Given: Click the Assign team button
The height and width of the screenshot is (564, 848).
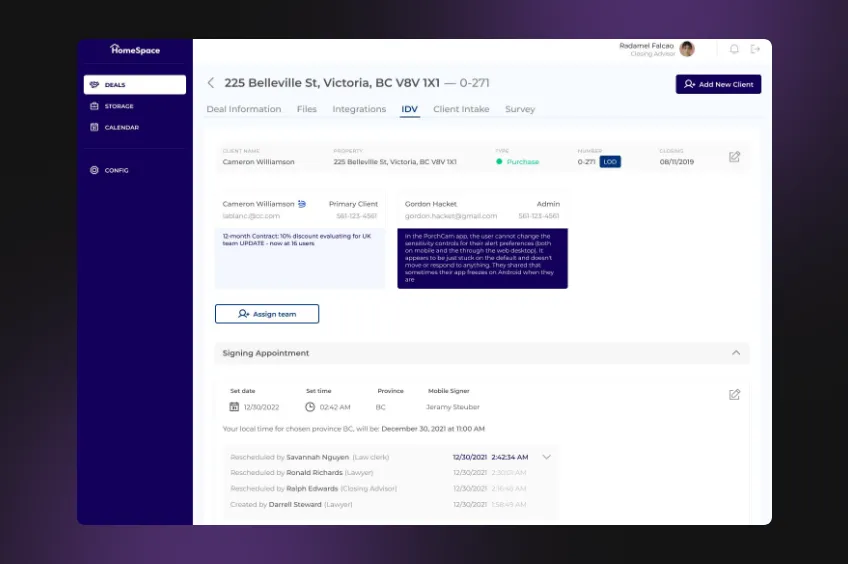Looking at the screenshot, I should click(267, 314).
